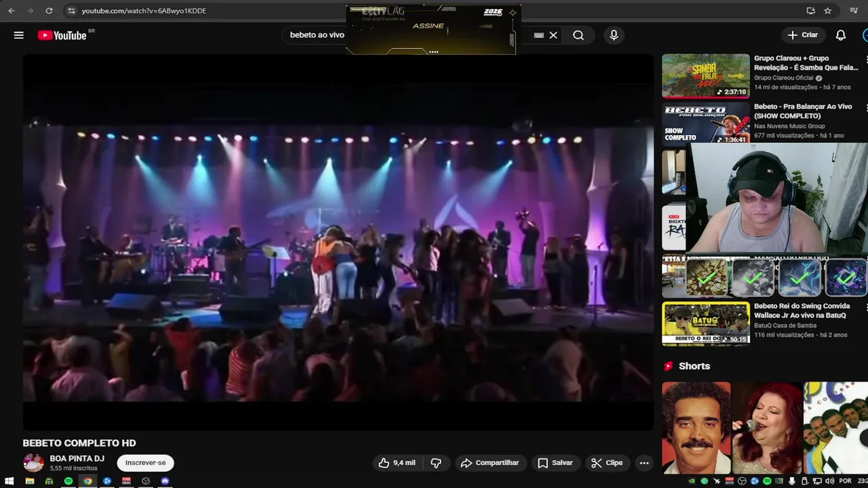868x488 pixels.
Task: Open Discord from the taskbar
Action: click(165, 481)
